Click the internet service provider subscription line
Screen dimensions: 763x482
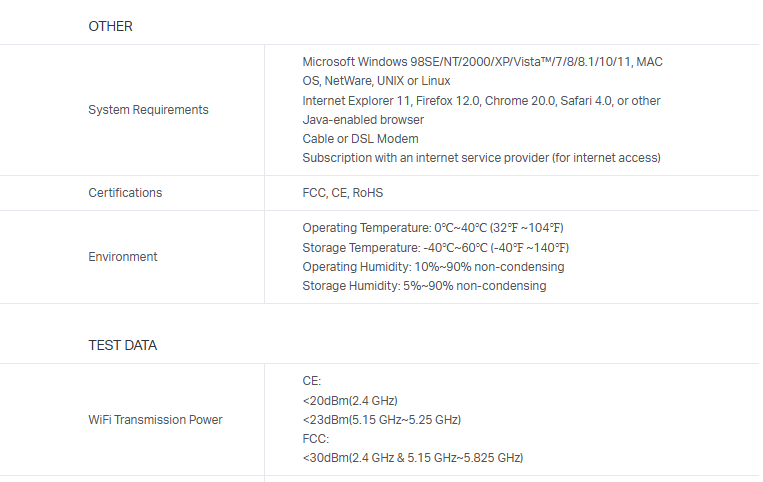pyautogui.click(x=481, y=158)
